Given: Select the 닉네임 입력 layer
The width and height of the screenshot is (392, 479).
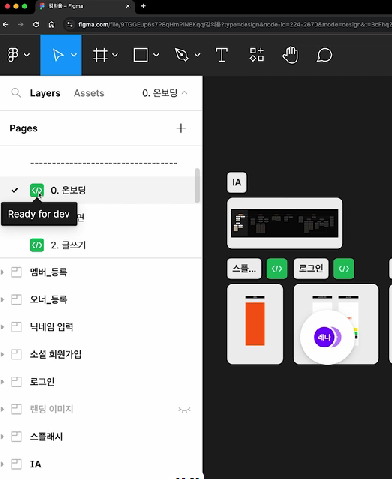Looking at the screenshot, I should point(100,327).
